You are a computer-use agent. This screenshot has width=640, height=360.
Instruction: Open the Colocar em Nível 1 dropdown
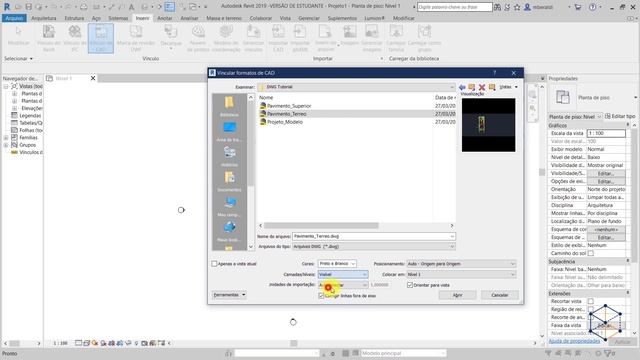(461, 274)
